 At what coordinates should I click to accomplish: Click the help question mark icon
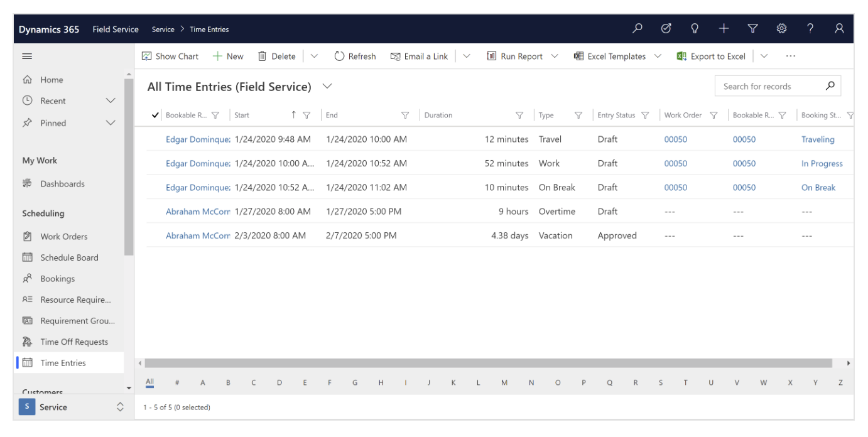810,29
